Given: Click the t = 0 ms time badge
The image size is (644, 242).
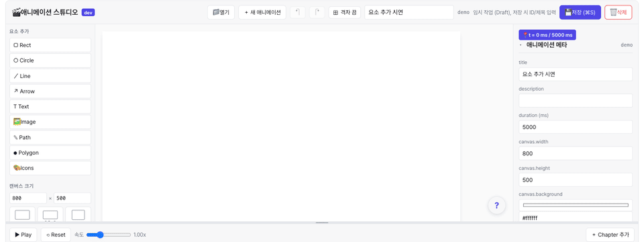Looking at the screenshot, I should coord(547,35).
